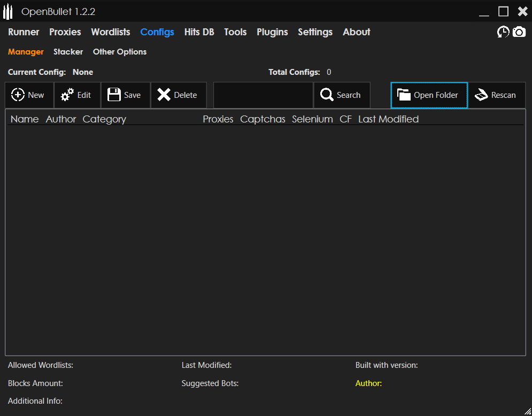Click the yellow Author: label
This screenshot has width=532, height=416.
368,383
